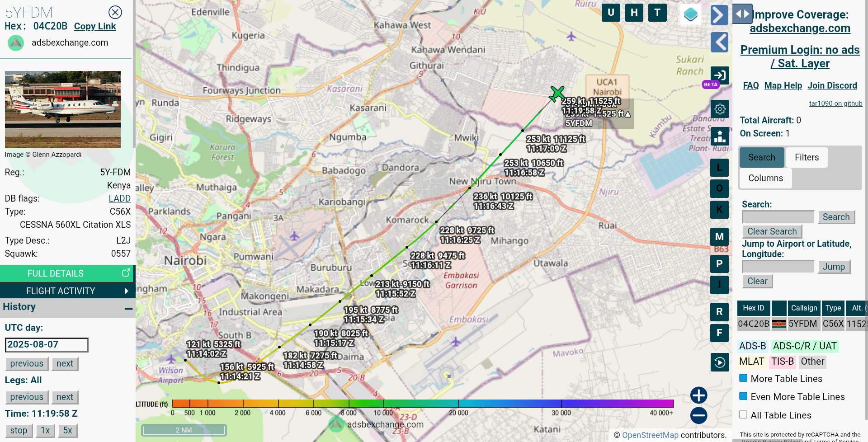The width and height of the screenshot is (868, 442).
Task: Click the Cessna aircraft photo thumbnail
Action: (63, 109)
